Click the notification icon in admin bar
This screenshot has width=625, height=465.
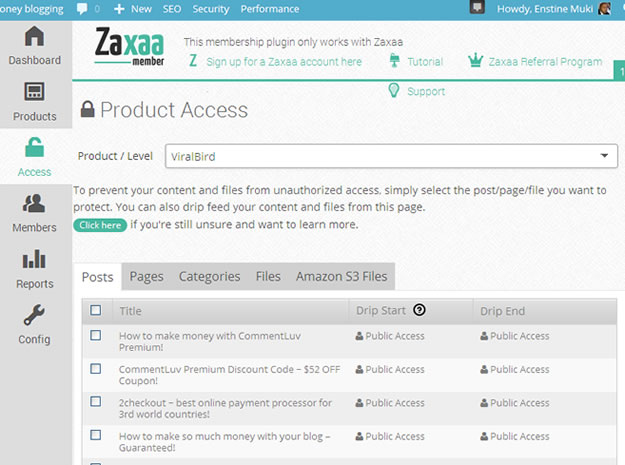(x=477, y=7)
